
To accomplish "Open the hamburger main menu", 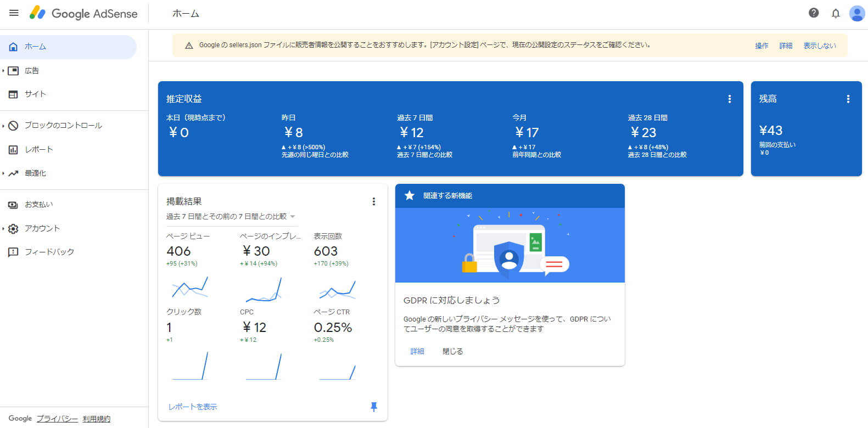I will click(x=14, y=13).
